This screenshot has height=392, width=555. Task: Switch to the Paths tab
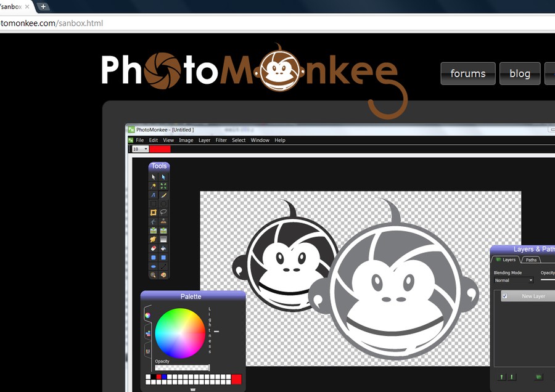(531, 260)
